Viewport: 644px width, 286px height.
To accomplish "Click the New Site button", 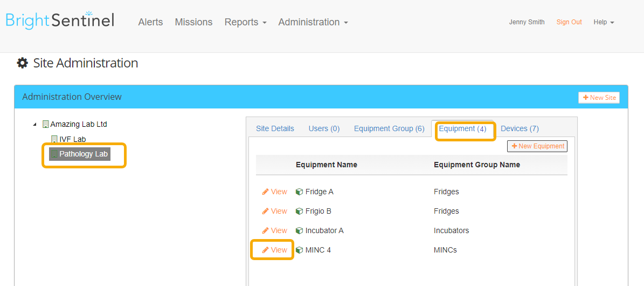I will click(x=599, y=98).
